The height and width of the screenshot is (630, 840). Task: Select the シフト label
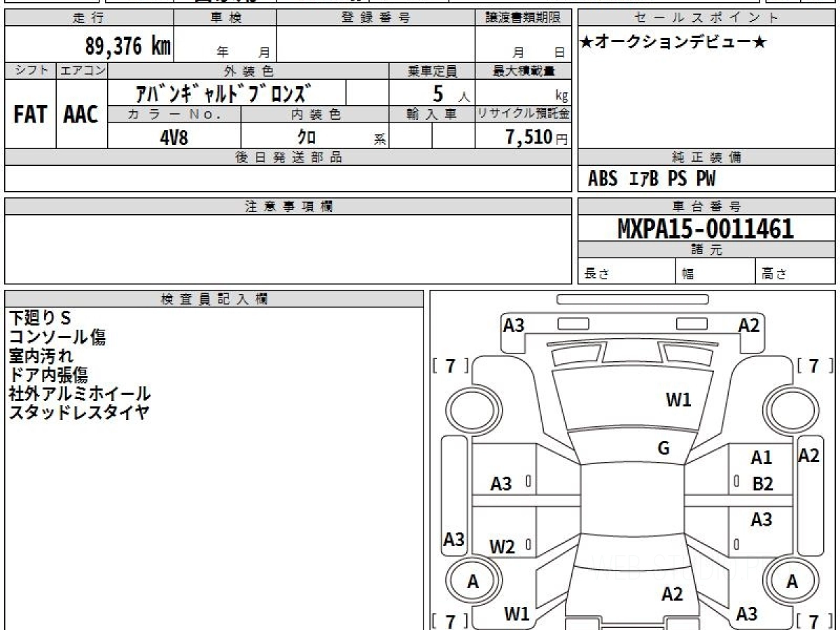(x=30, y=71)
